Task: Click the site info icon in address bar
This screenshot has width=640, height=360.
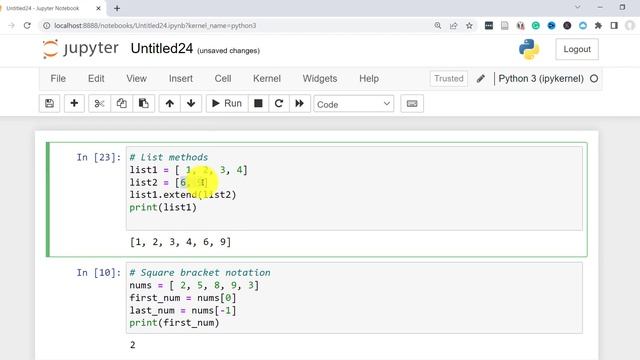Action: coord(47,26)
